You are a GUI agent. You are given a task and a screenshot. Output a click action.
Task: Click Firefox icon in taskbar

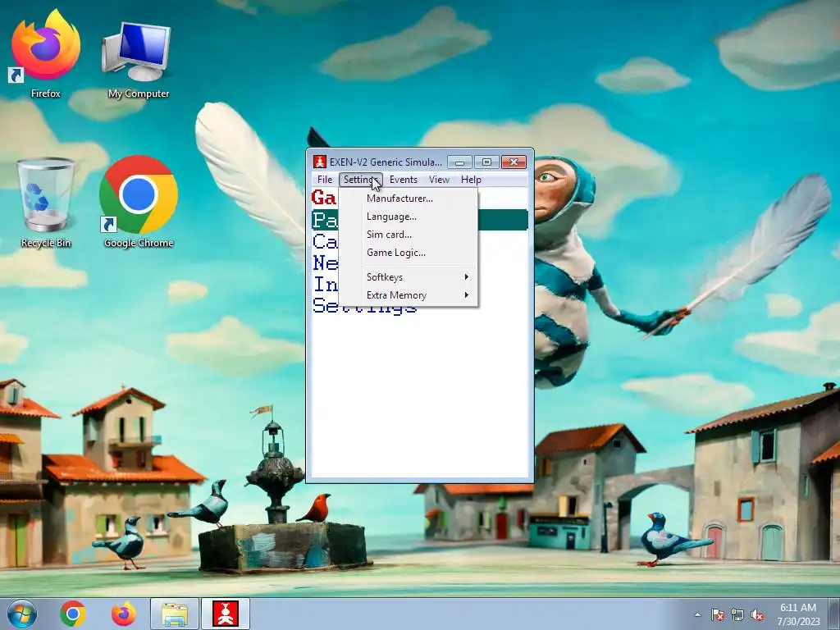(124, 614)
